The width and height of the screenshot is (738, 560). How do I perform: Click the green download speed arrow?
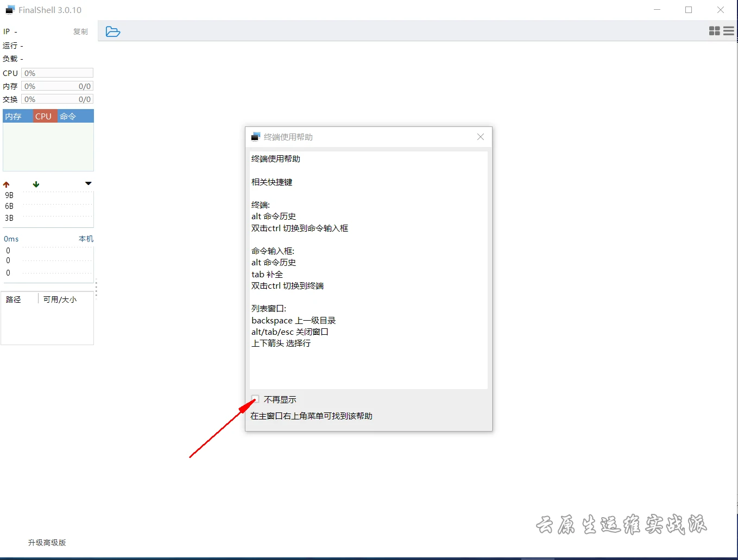tap(36, 184)
